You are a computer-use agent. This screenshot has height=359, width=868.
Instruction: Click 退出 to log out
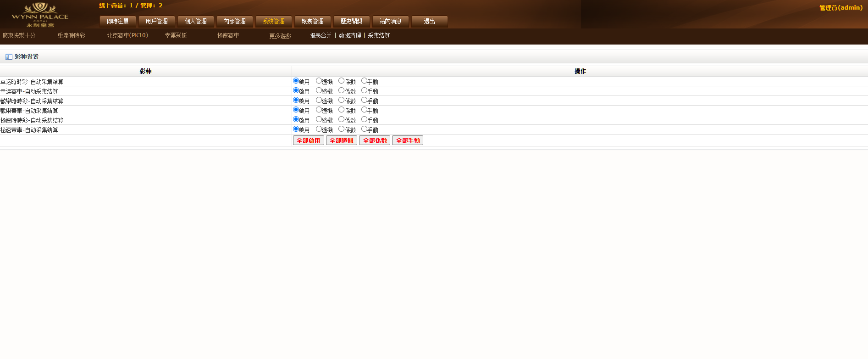coord(429,22)
